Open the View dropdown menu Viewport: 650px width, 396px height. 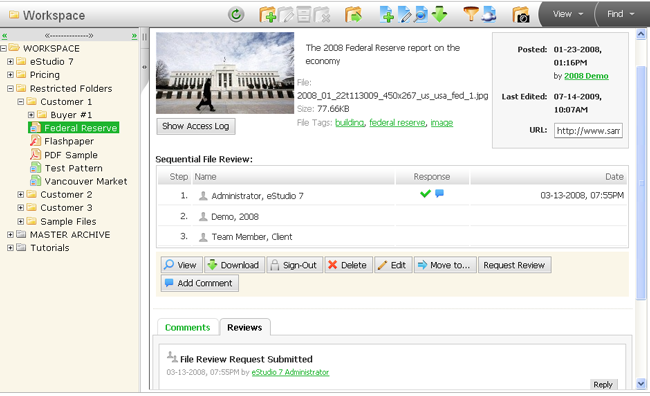pyautogui.click(x=568, y=14)
